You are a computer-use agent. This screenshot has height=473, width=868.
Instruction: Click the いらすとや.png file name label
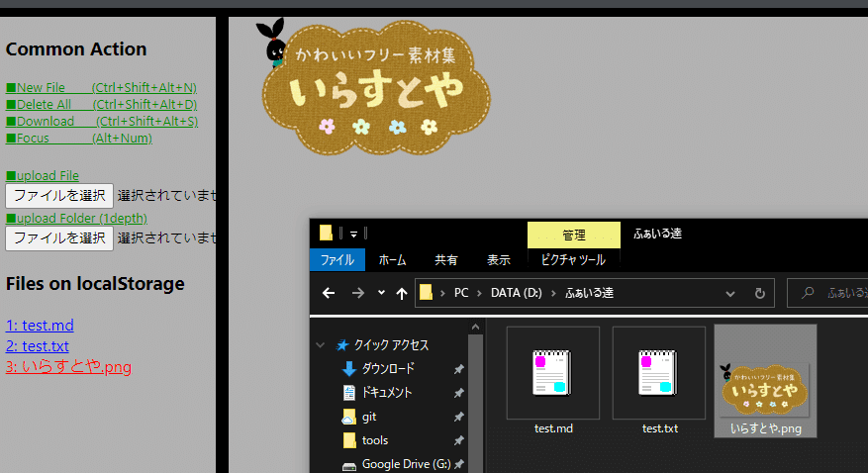(766, 428)
